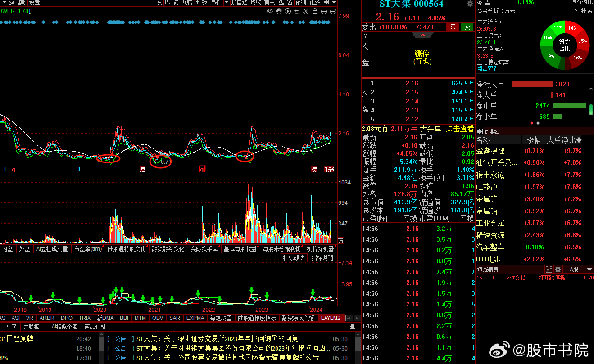Click the circular play replay icon
The height and width of the screenshot is (364, 594).
(288, 11)
